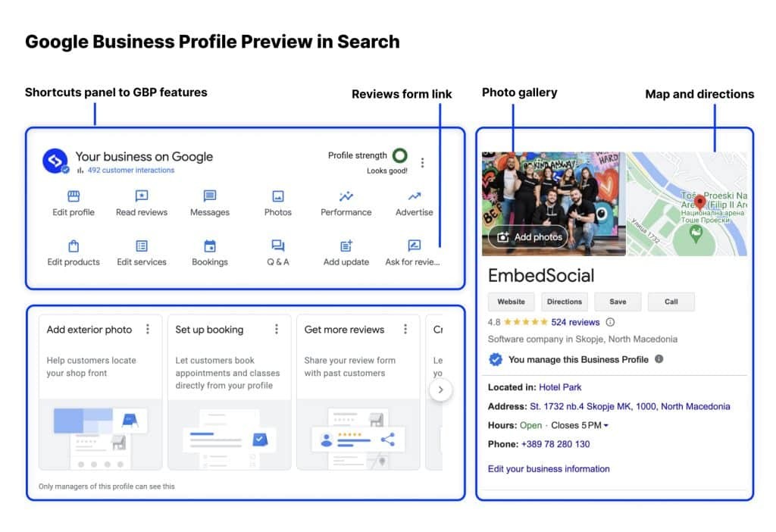
Task: Click the You manage this Business Profile checkmark
Action: click(x=496, y=359)
